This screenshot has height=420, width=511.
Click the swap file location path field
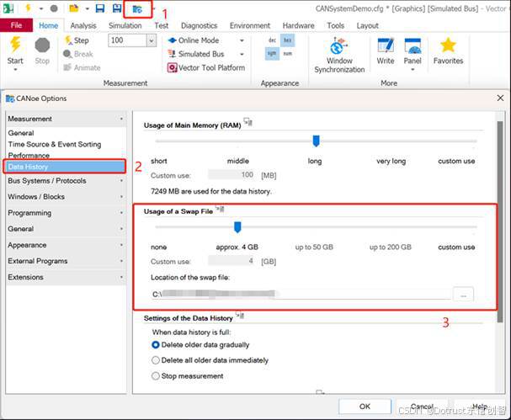point(301,295)
